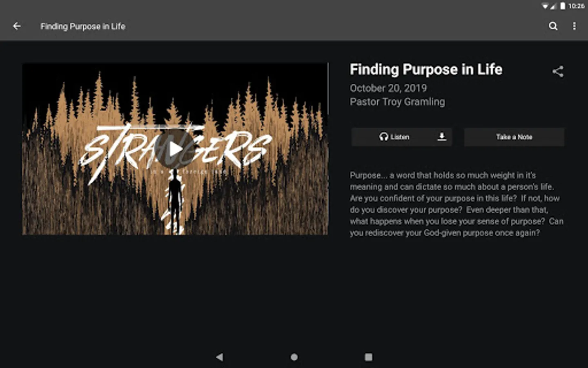This screenshot has width=588, height=368.
Task: Open search with the magnifier icon
Action: [553, 26]
